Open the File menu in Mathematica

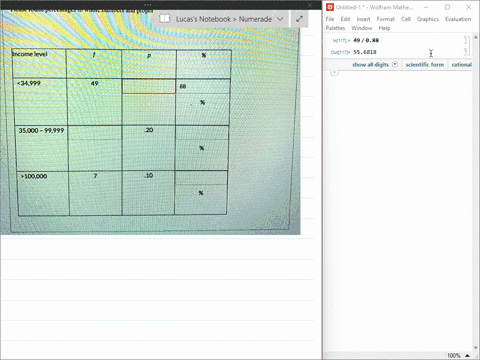coord(330,19)
